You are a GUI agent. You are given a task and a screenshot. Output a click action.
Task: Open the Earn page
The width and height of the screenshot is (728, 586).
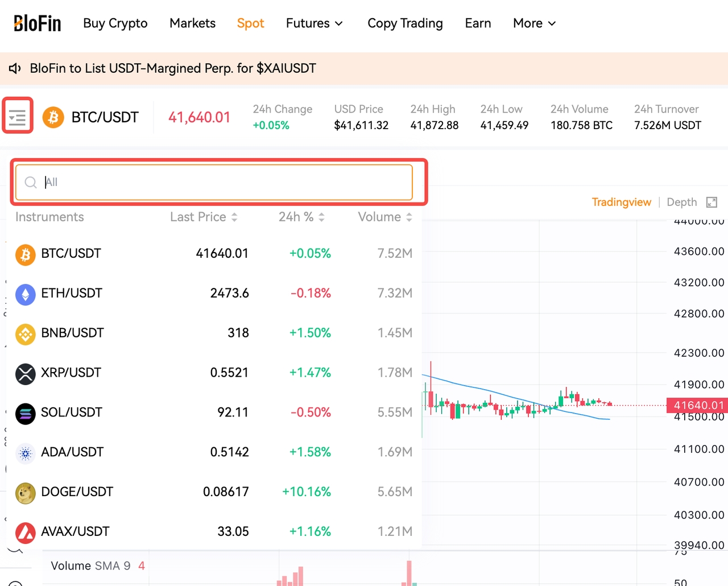point(478,23)
